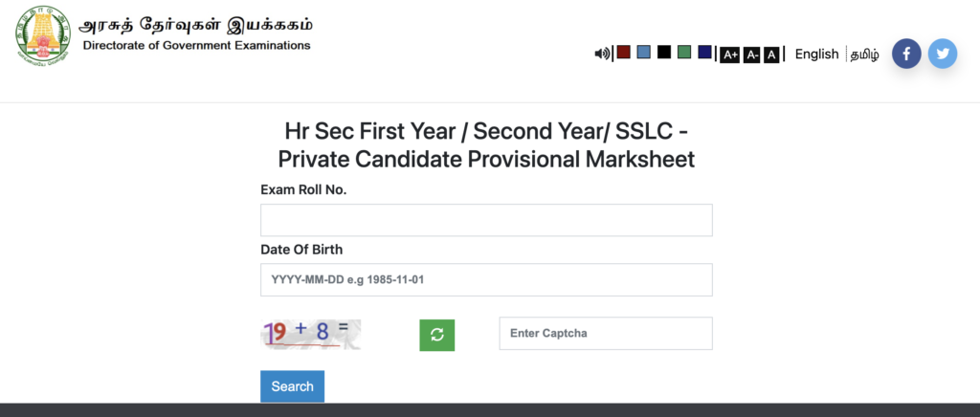Switch language to தமிழ்

pos(864,55)
